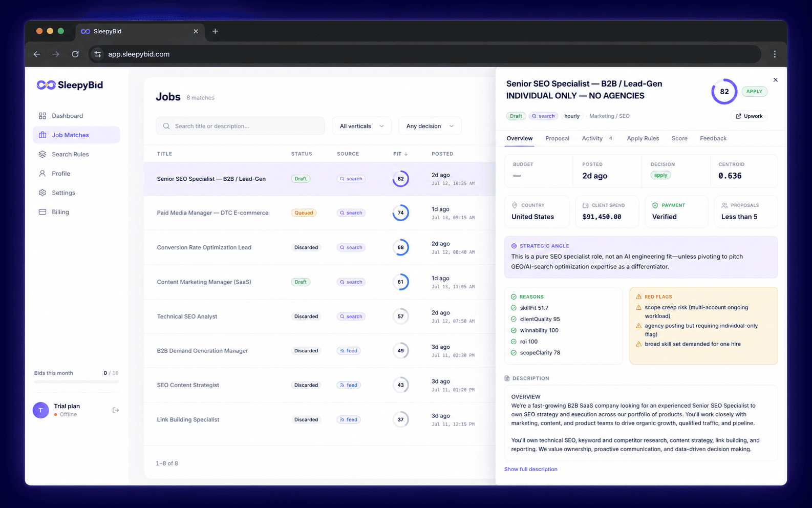Click the SOURCE column header

[348, 154]
